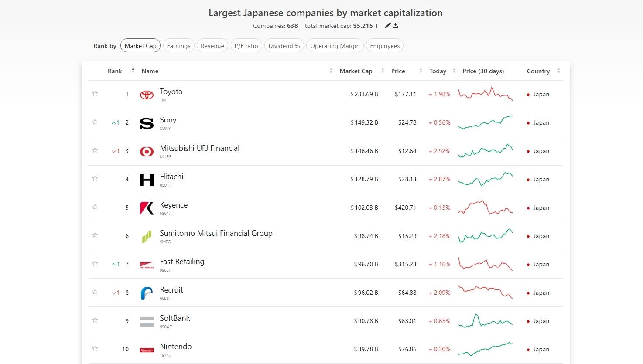
Task: Rank companies by Operating Margin
Action: click(335, 46)
